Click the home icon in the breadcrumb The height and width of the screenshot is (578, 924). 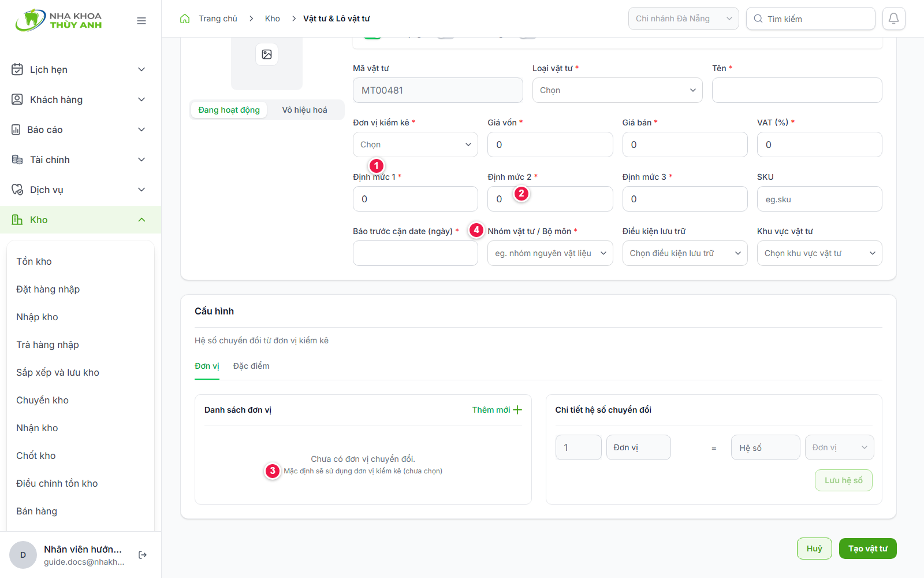pos(185,18)
